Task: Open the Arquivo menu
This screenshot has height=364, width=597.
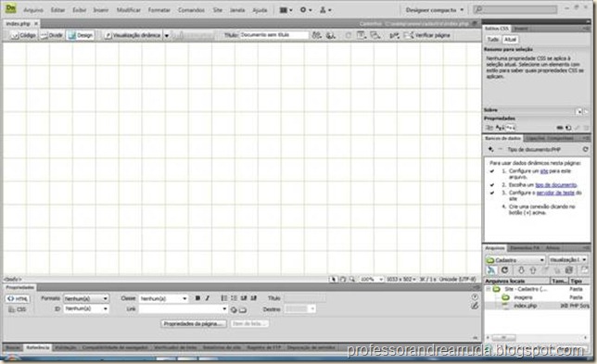Action: [x=33, y=10]
